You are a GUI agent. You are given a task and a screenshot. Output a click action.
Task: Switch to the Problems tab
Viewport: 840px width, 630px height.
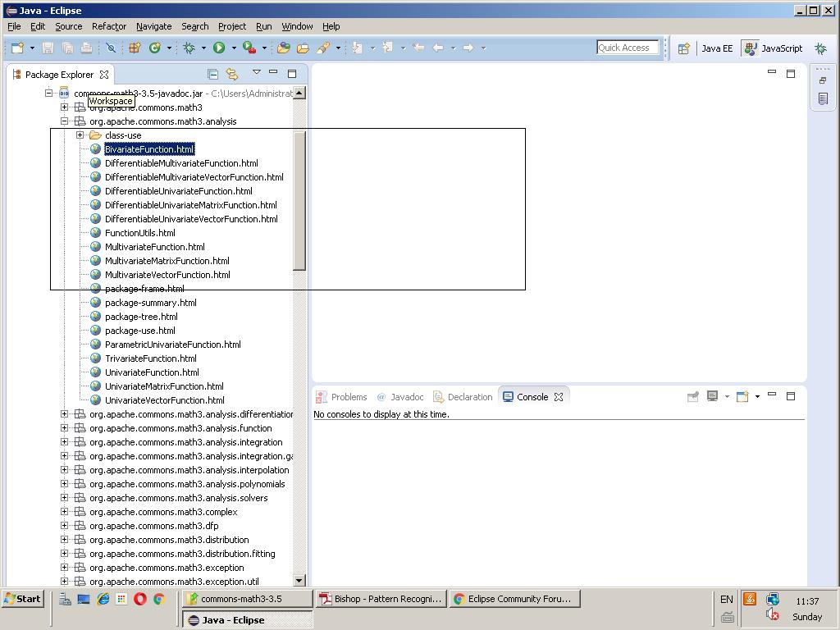(342, 397)
